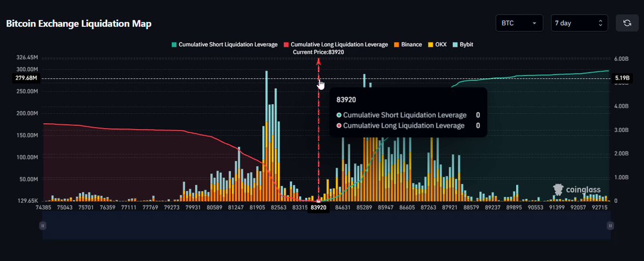Click the 200.00M y-axis label
This screenshot has height=261, width=644.
click(x=27, y=113)
